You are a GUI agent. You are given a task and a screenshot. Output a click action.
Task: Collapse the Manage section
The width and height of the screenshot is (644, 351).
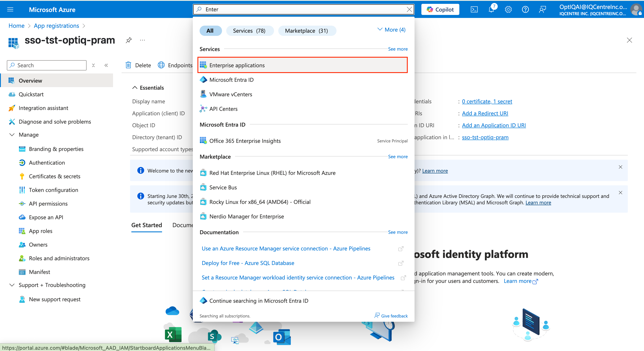[x=12, y=135]
